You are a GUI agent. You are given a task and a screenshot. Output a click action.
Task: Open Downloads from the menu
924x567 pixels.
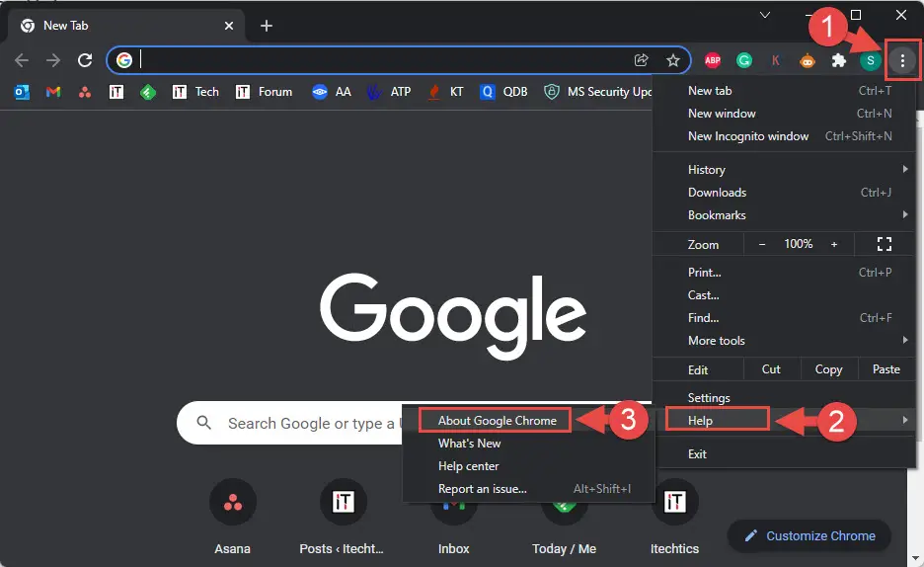coord(785,193)
